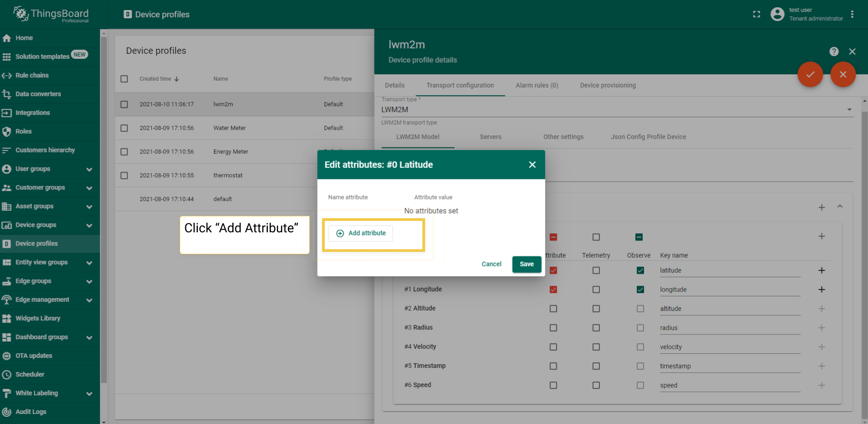
Task: Check the Water Meter row checkbox
Action: 124,128
